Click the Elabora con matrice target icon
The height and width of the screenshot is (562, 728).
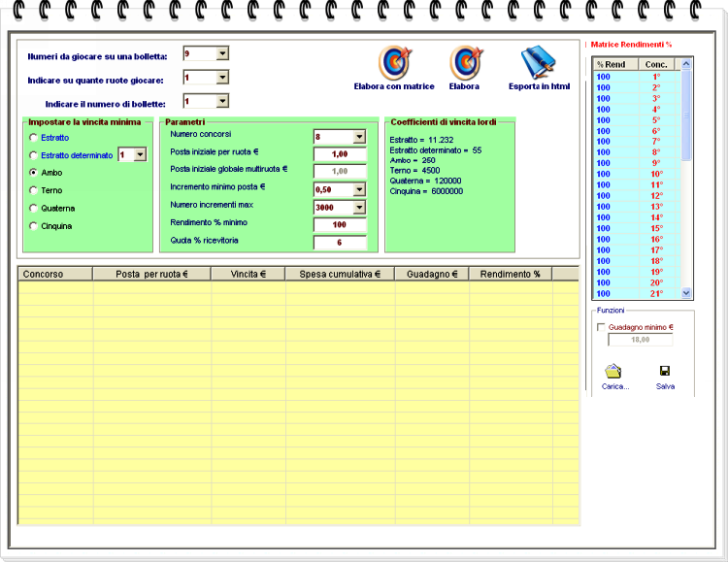click(395, 63)
